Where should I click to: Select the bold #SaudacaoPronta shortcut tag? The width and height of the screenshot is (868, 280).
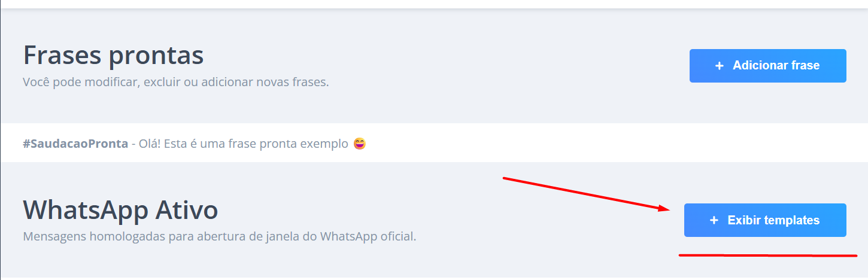[x=75, y=144]
